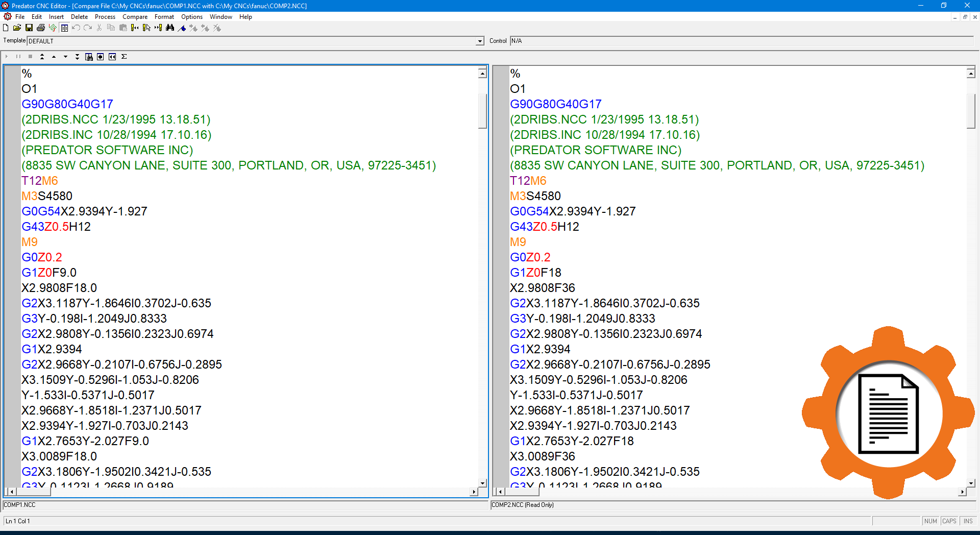Click the compare statistics sigma icon
This screenshot has width=980, height=535.
[x=124, y=57]
